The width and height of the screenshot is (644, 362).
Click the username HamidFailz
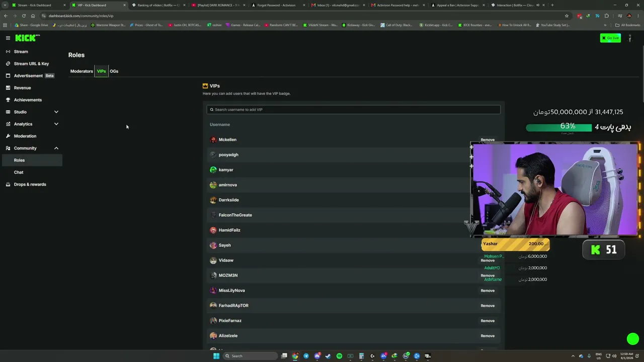coord(229,230)
